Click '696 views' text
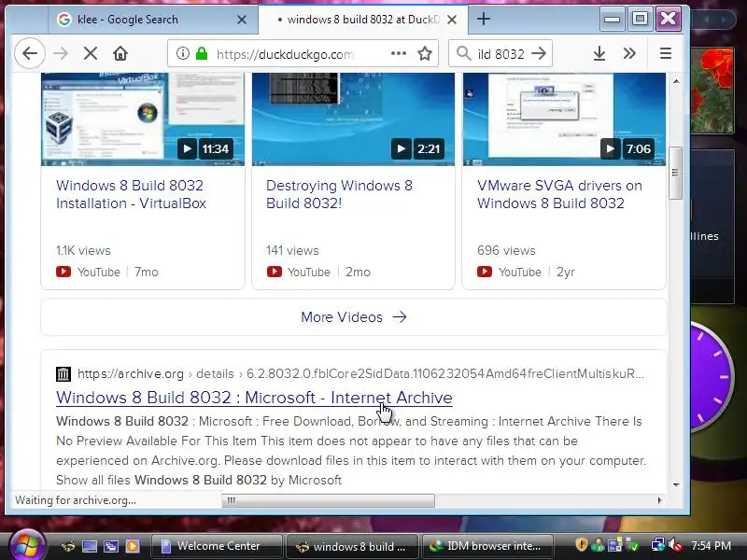This screenshot has width=747, height=560. coord(506,250)
